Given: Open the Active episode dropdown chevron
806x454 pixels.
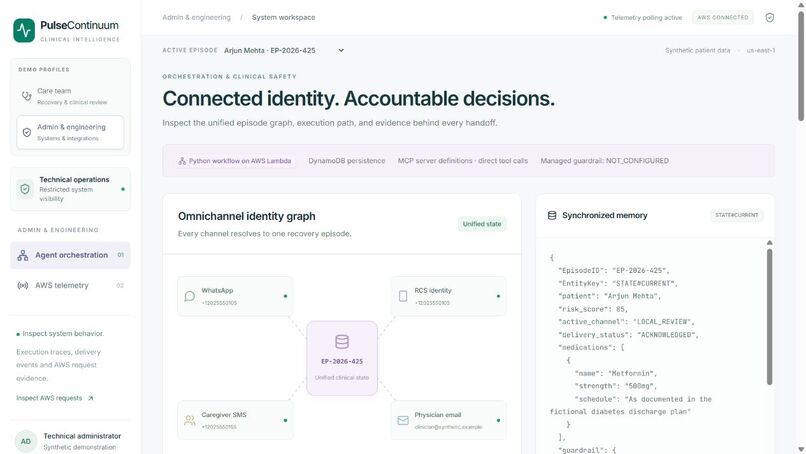Looking at the screenshot, I should [341, 50].
